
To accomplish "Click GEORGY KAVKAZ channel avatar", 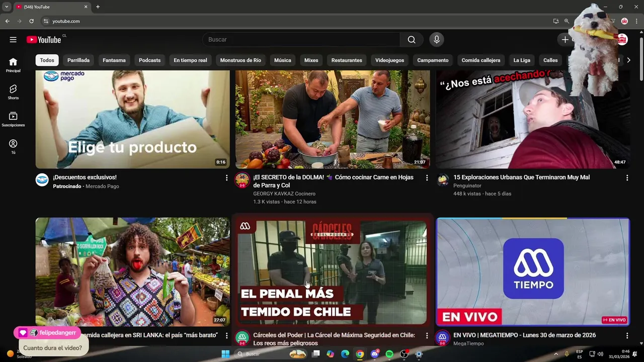I will (243, 180).
